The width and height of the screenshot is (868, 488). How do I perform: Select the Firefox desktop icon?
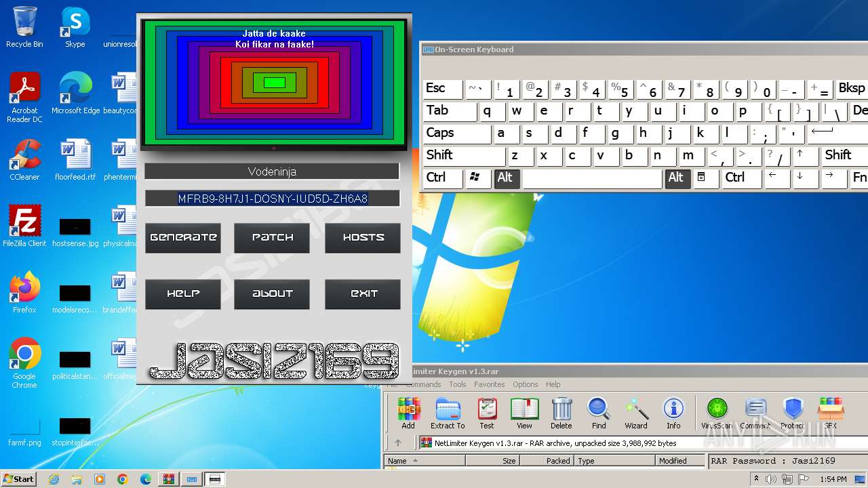[x=24, y=292]
